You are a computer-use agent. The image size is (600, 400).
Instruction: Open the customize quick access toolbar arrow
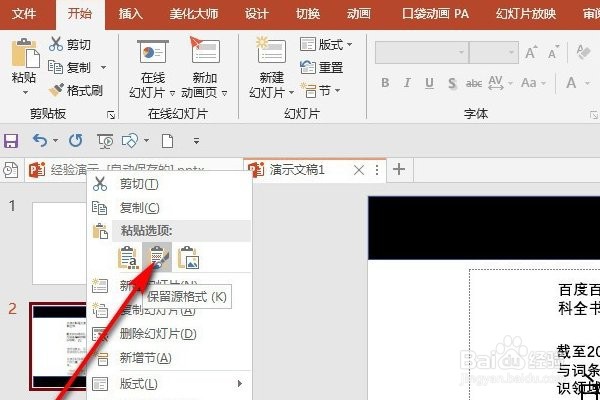coord(196,141)
